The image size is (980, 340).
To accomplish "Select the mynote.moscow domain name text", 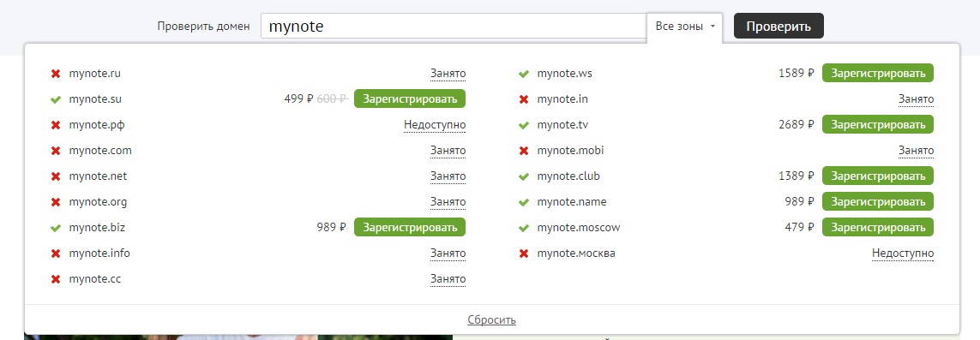I will (578, 228).
